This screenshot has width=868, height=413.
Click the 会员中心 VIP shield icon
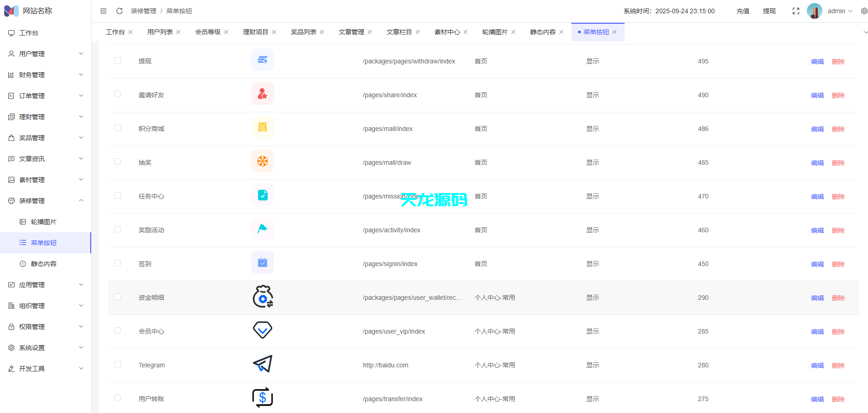tap(262, 330)
